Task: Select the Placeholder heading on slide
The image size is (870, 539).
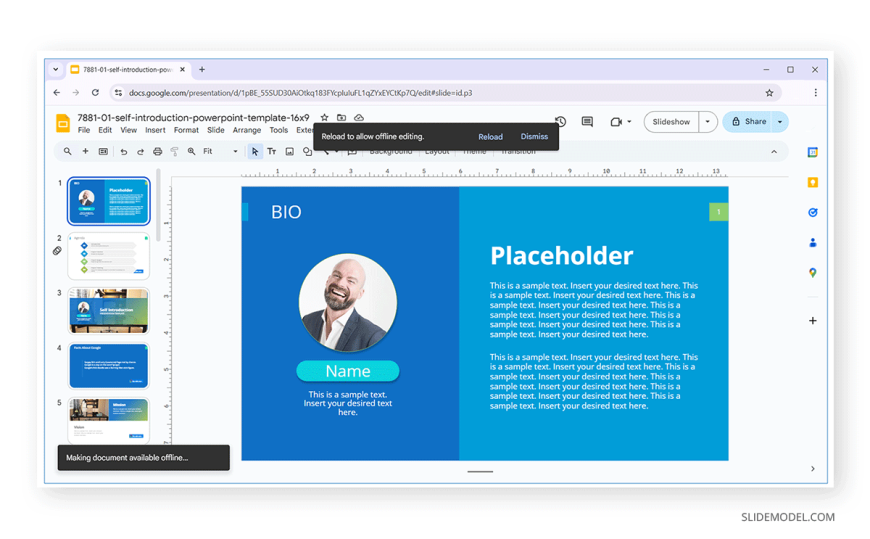Action: pos(562,256)
